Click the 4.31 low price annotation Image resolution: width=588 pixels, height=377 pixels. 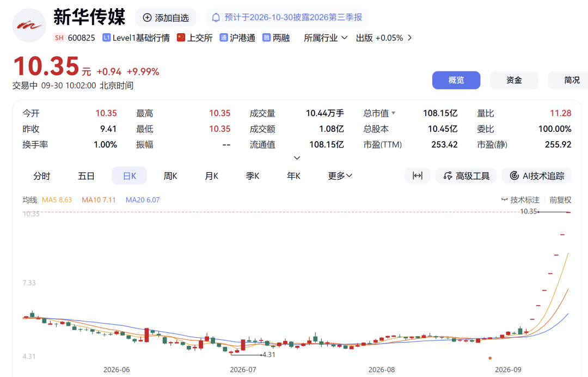pyautogui.click(x=269, y=355)
